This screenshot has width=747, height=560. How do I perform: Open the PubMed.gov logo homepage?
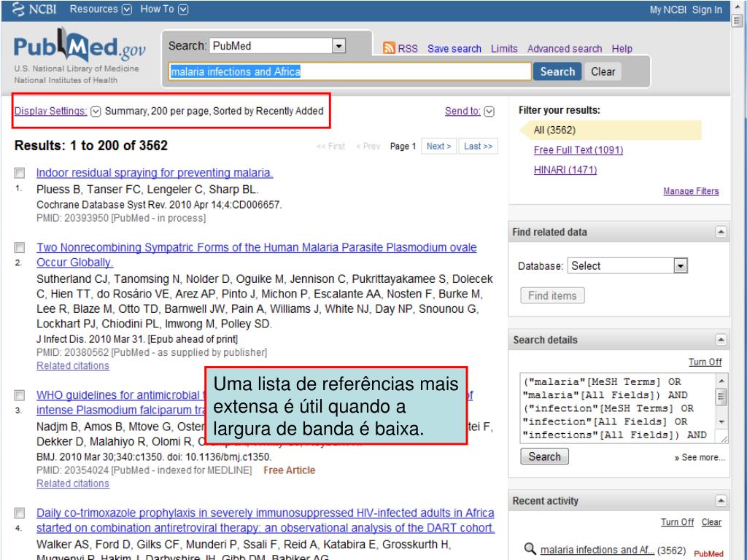pos(80,46)
